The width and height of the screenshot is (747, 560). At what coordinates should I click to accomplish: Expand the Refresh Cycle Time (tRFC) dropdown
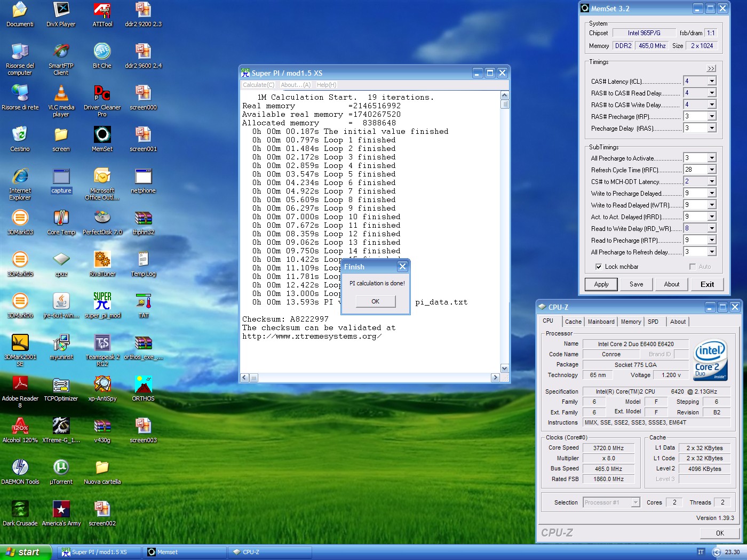712,170
